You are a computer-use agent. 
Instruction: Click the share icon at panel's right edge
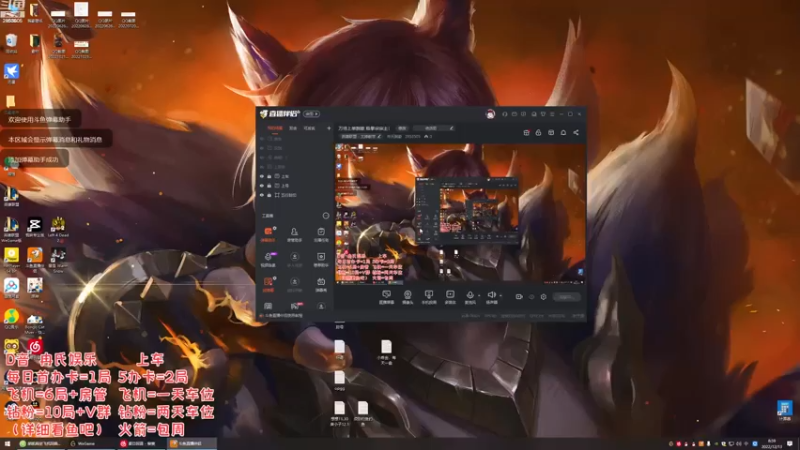click(x=576, y=133)
